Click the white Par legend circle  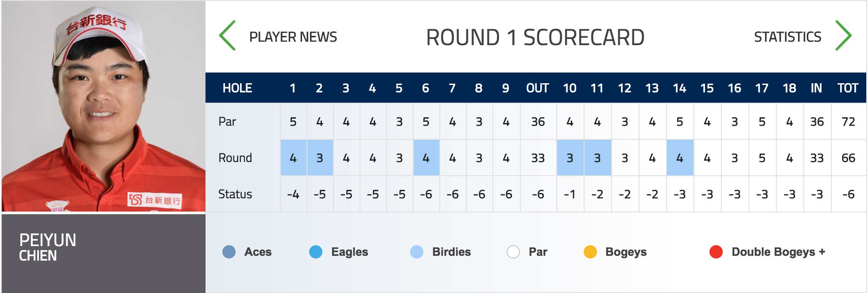[x=513, y=252]
